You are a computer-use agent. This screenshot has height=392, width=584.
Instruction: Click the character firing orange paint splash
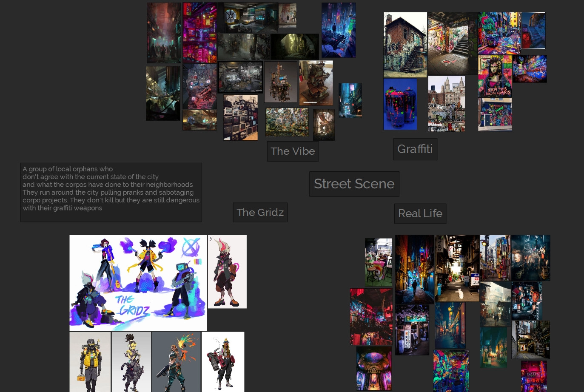tap(176, 361)
